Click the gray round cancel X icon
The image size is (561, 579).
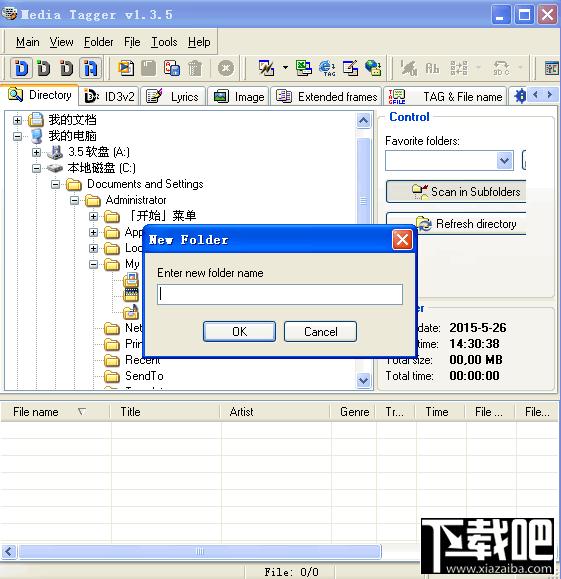pos(226,68)
